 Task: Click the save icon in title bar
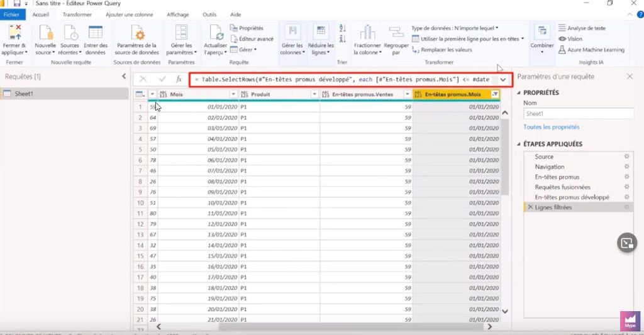(x=17, y=3)
